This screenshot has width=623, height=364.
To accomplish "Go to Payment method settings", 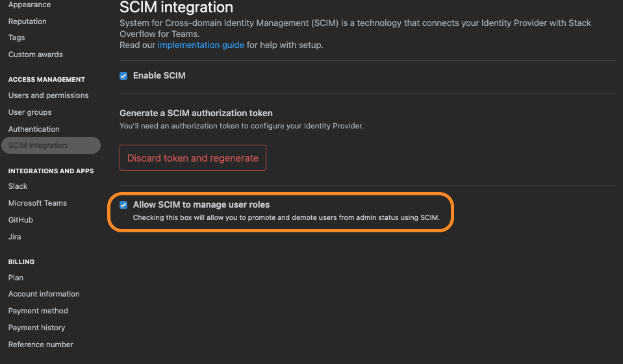I will point(38,311).
